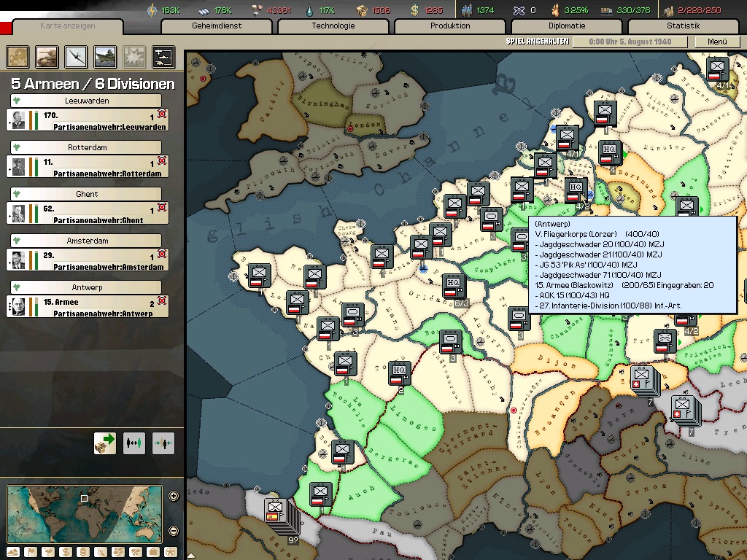
Task: Click the reorganize units icon with double arrow
Action: [133, 442]
